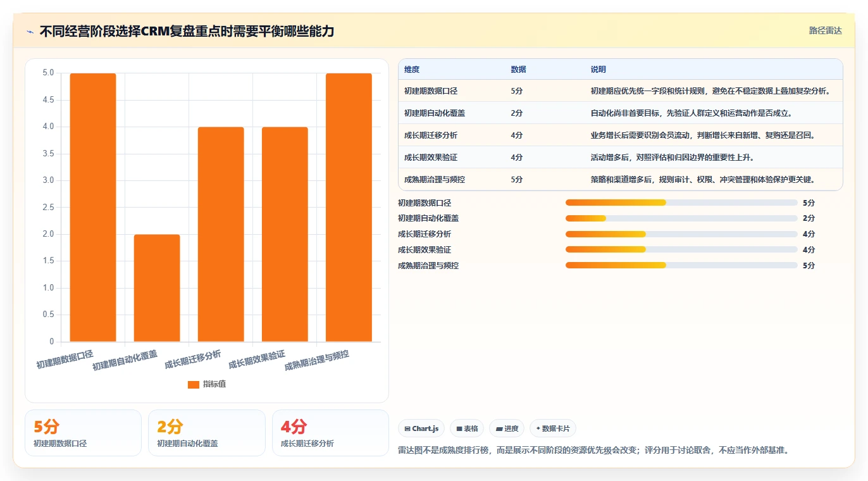This screenshot has width=868, height=481.
Task: Click the description starting 自动化尚非首要目标
Action: tap(691, 113)
